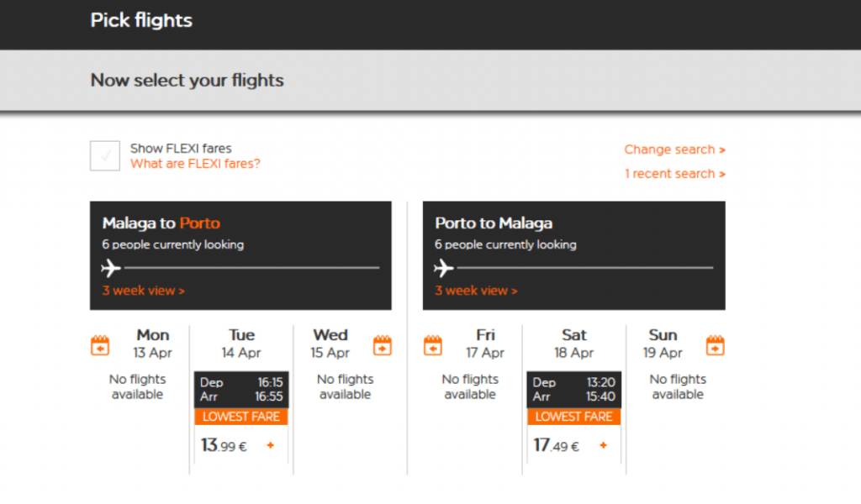
Task: Open What are FLEXI fares? link
Action: coord(195,164)
